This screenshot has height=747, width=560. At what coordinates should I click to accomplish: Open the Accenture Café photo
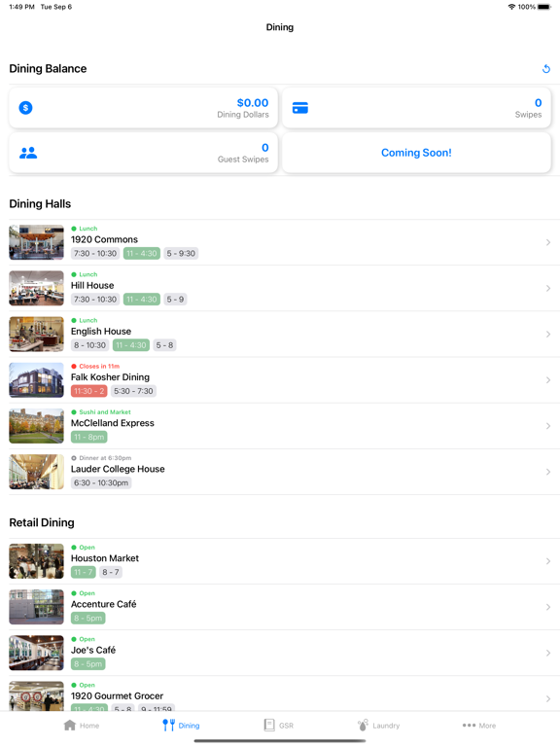click(36, 607)
